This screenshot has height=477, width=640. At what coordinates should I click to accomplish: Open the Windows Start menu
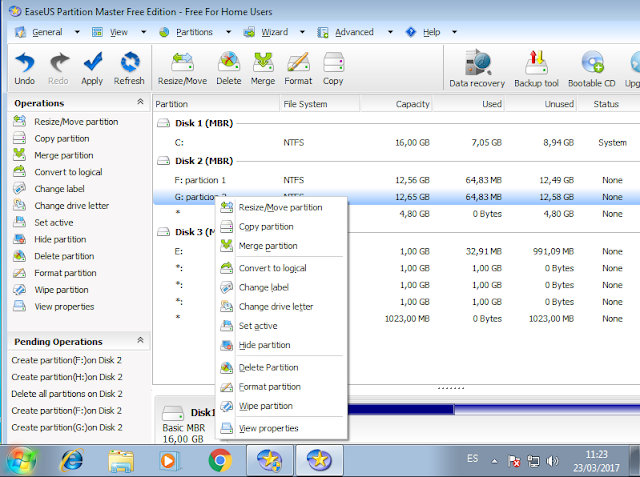pos(21,461)
